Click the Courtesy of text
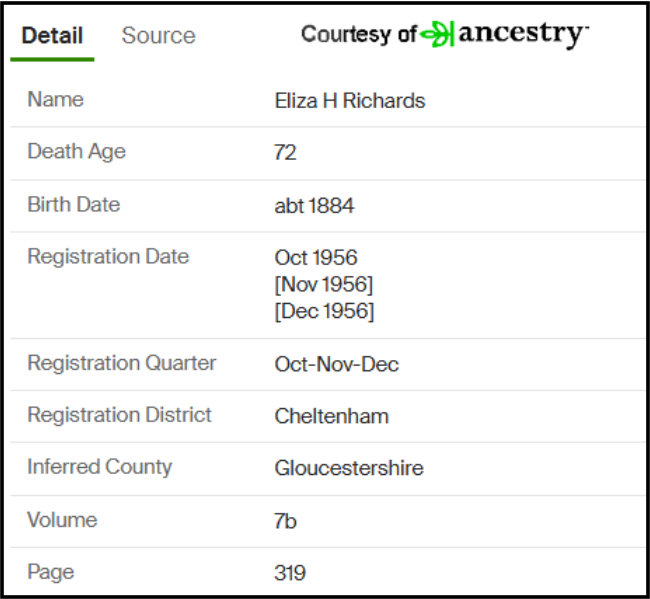Image resolution: width=650 pixels, height=599 pixels. (x=359, y=34)
